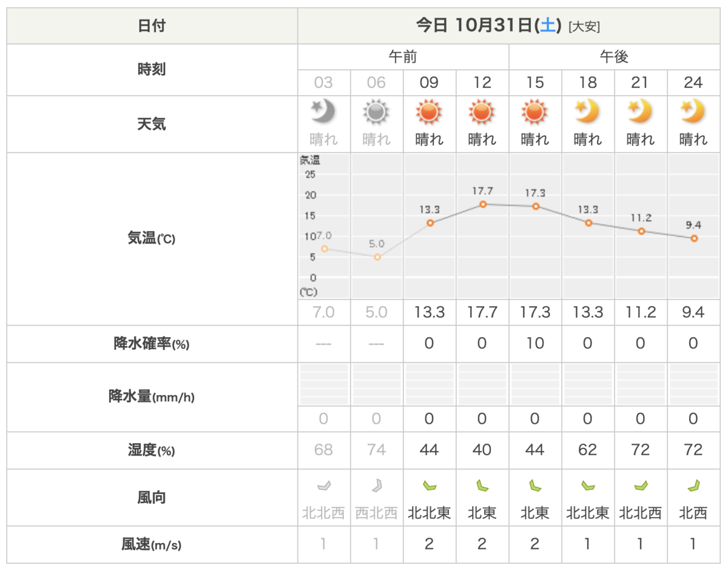Click the 天気 row label
This screenshot has height=571, width=728.
[x=152, y=124]
